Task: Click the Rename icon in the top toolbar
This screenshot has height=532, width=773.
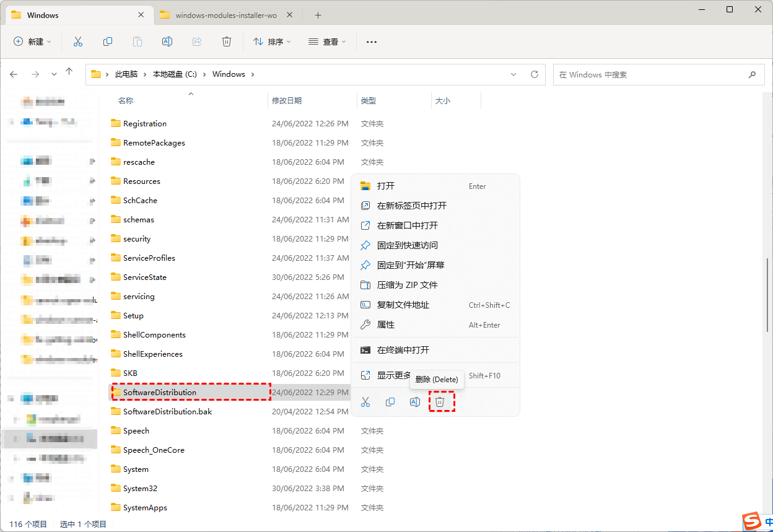Action: coord(167,41)
